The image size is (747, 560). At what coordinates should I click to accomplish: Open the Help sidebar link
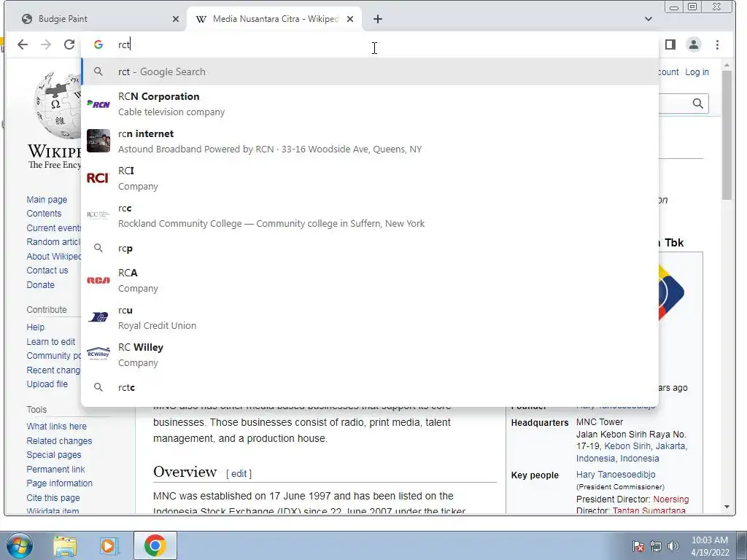[x=35, y=327]
